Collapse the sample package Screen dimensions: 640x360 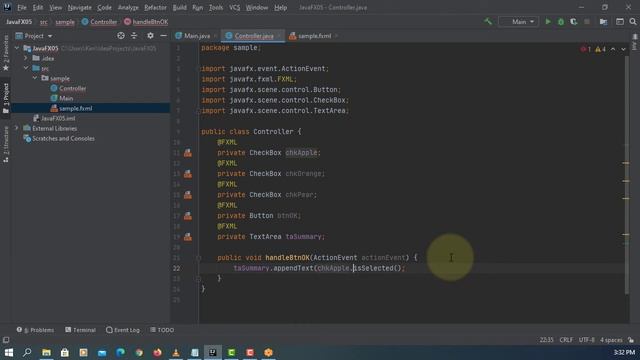coord(35,78)
